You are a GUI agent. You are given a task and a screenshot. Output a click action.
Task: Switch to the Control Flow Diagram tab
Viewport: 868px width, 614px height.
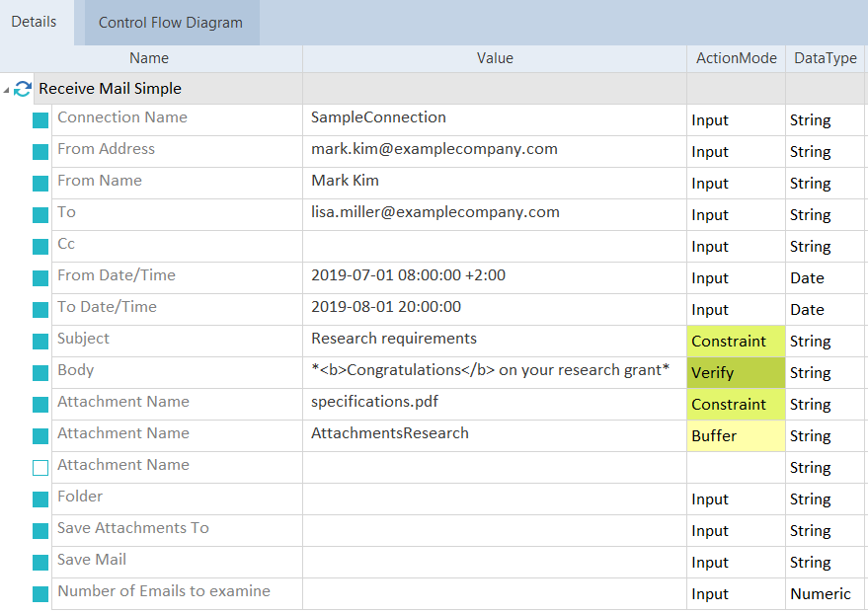170,23
